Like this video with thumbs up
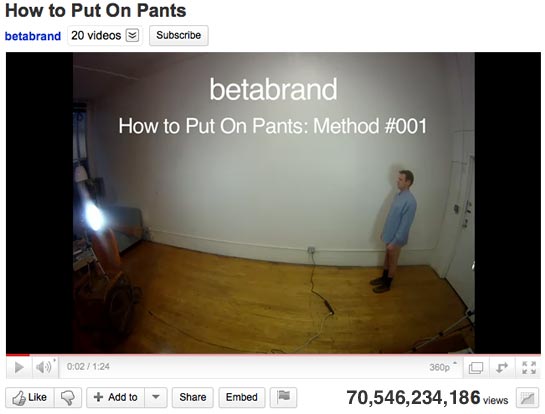The image size is (545, 414). click(30, 397)
